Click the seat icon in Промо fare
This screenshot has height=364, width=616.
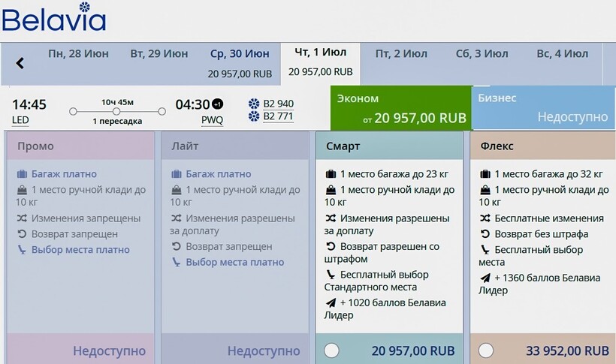click(x=22, y=250)
